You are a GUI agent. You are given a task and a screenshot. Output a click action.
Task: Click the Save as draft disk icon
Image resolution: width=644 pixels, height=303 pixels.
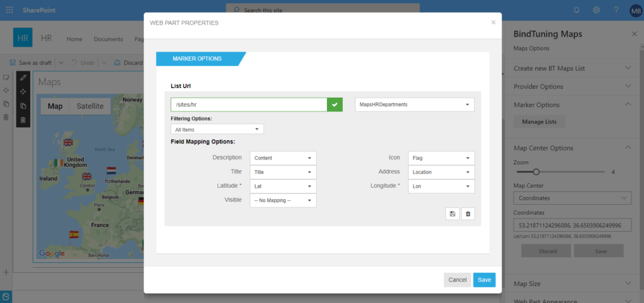click(x=13, y=63)
